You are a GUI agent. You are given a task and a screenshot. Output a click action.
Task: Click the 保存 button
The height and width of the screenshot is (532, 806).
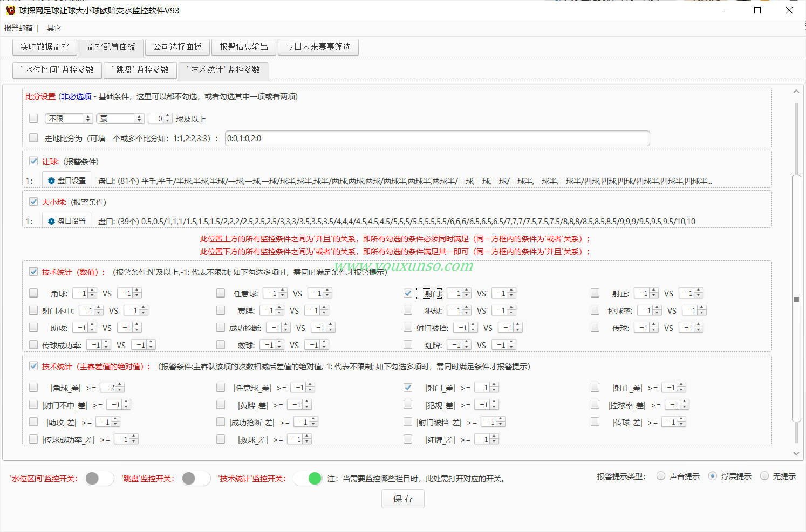pyautogui.click(x=403, y=499)
